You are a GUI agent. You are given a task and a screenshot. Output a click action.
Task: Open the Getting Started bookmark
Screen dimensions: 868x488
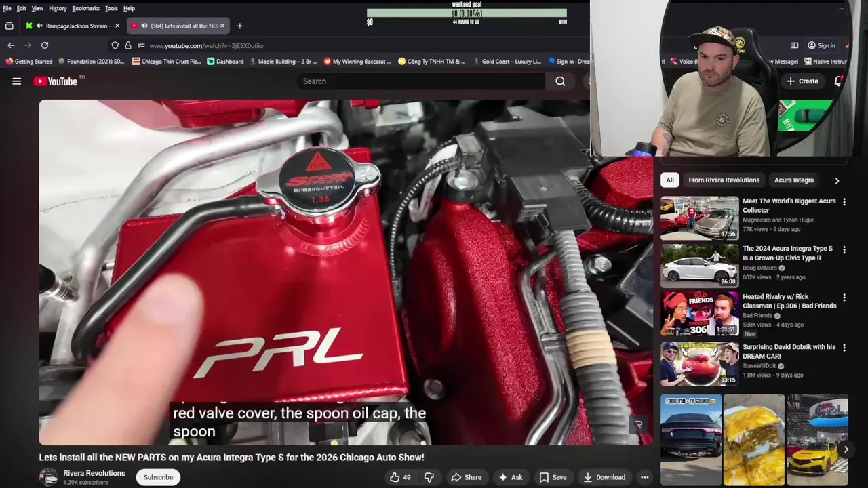tap(28, 61)
